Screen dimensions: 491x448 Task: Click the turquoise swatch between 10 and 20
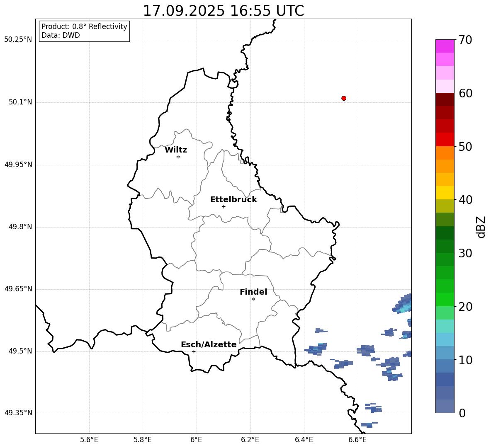pyautogui.click(x=445, y=326)
